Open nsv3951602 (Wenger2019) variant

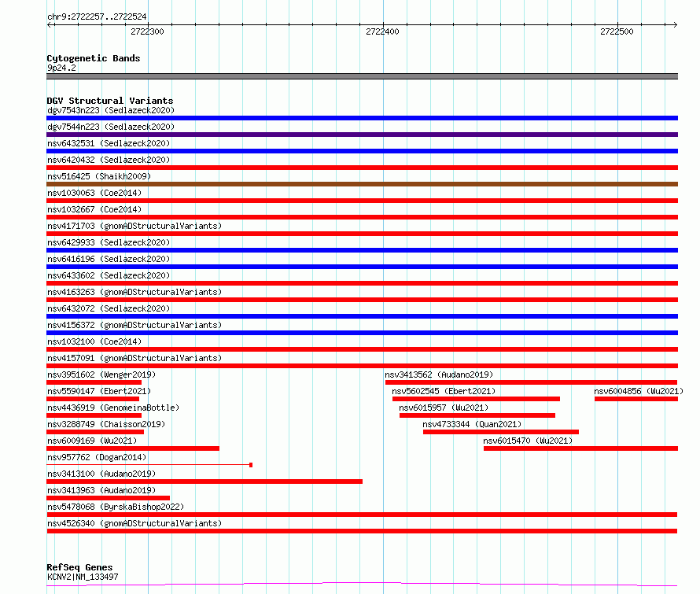point(101,374)
